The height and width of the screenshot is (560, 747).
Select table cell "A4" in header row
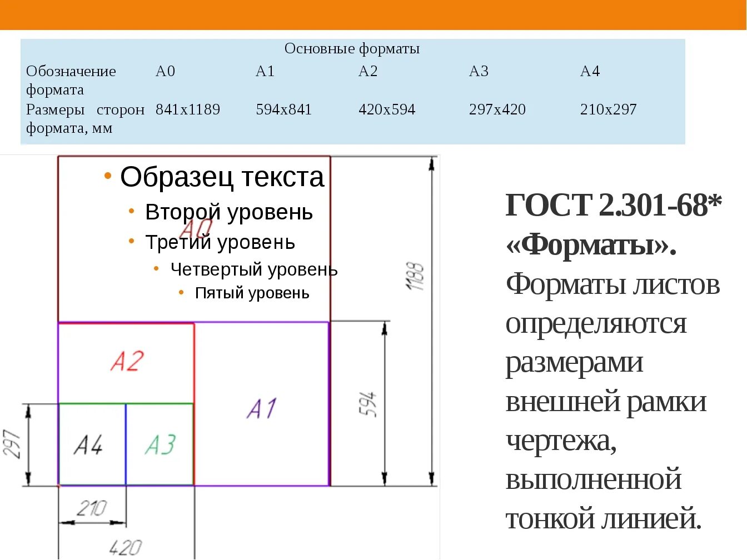coord(590,71)
